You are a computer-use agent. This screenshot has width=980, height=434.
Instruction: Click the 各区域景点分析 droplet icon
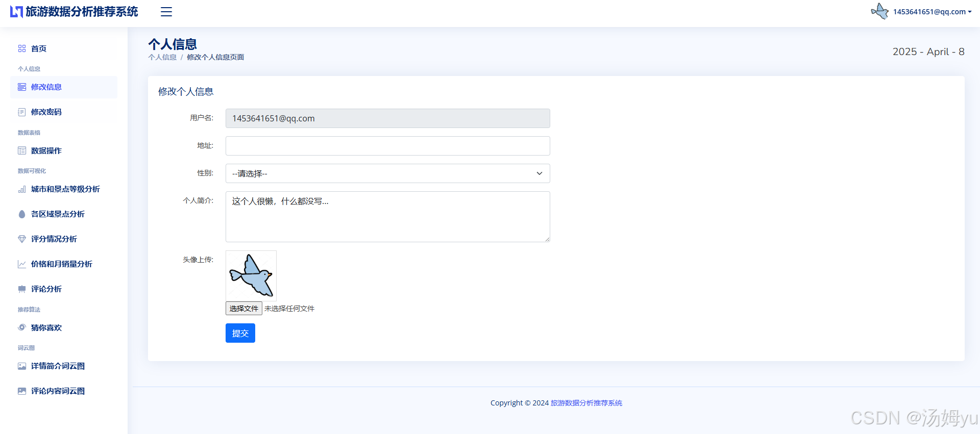pos(22,214)
